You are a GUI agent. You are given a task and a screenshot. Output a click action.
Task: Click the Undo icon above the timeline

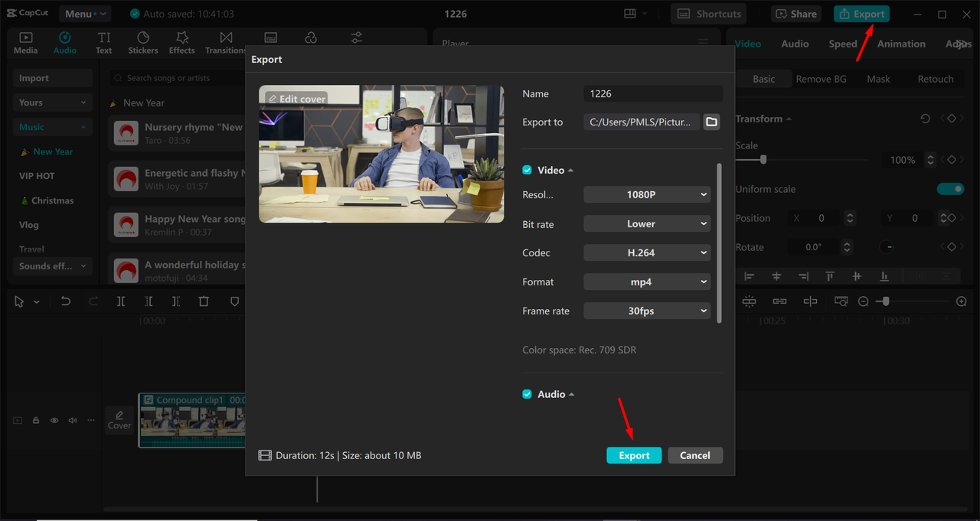coord(66,301)
